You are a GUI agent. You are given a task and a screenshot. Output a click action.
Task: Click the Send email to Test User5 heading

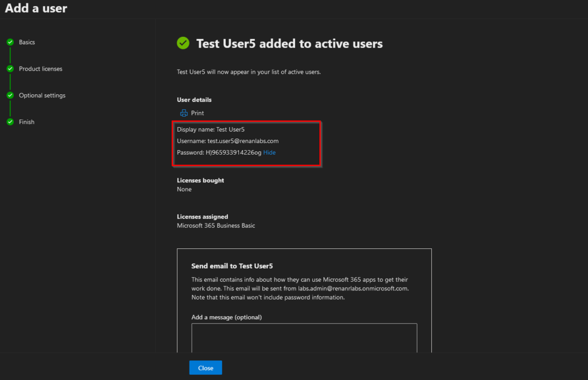232,266
